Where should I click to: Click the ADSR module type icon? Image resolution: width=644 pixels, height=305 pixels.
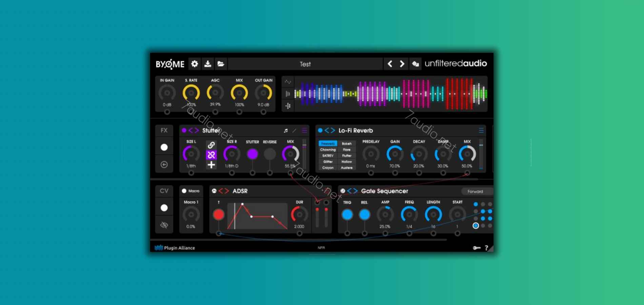pos(214,191)
